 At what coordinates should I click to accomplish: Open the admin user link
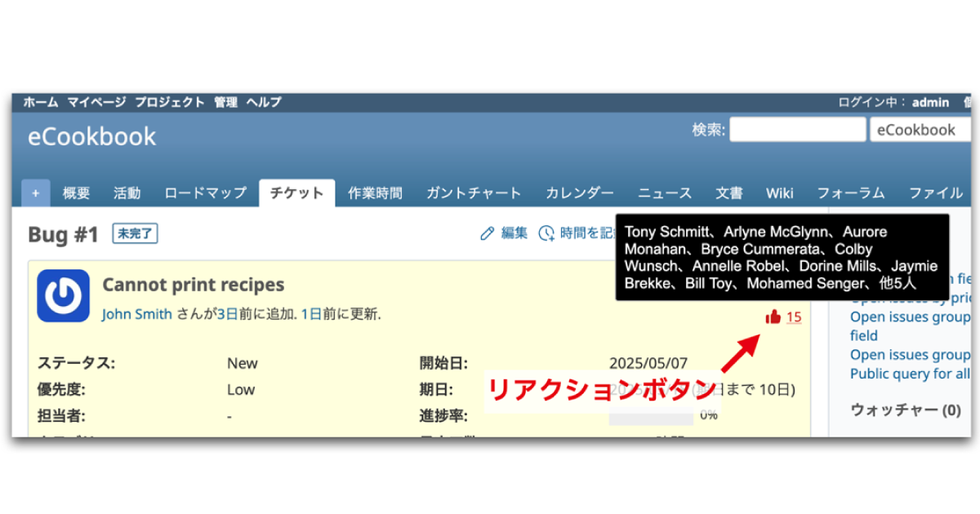[x=930, y=102]
